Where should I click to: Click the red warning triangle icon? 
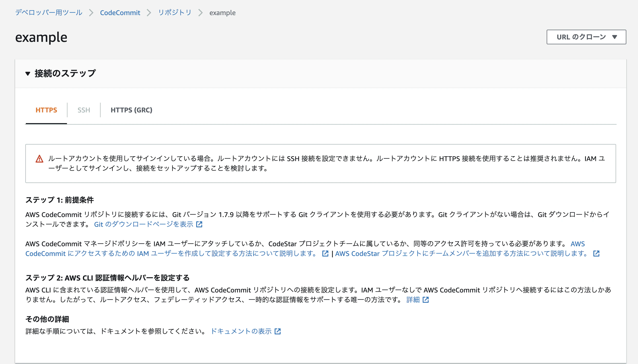pos(39,159)
